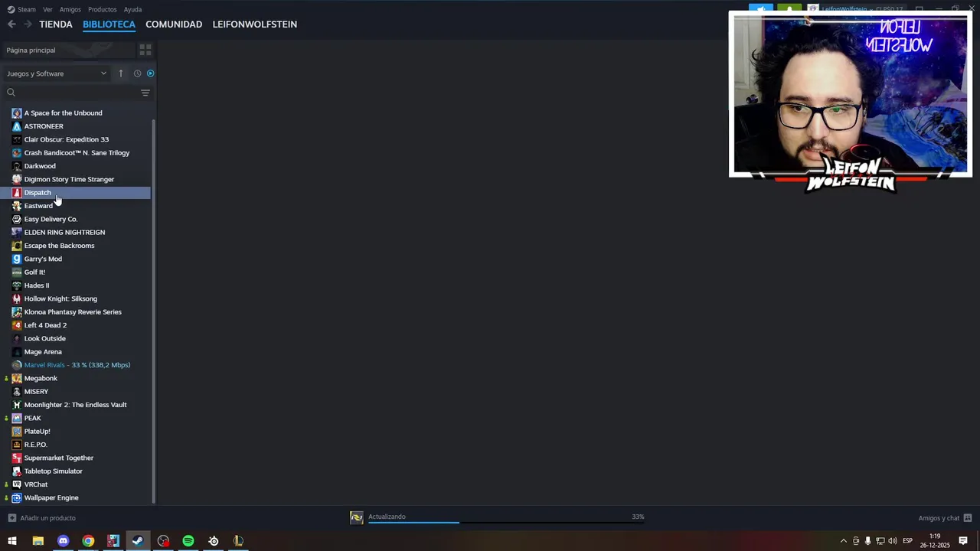
Task: Open the Windows notification center
Action: coord(963,541)
